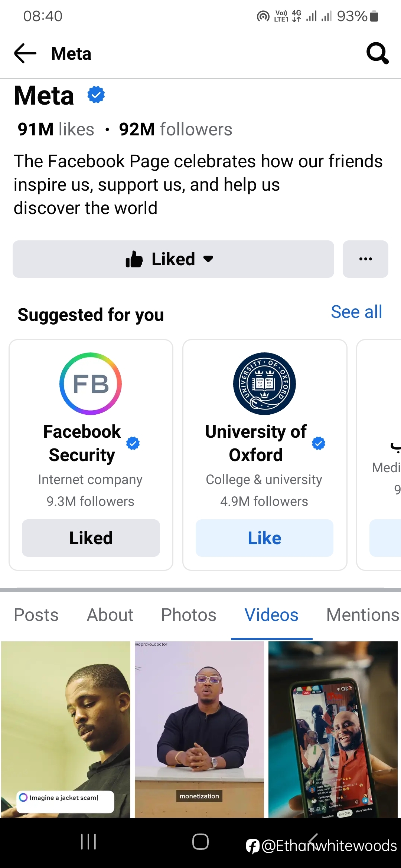Tap the 92M followers count
Image resolution: width=401 pixels, height=868 pixels.
pyautogui.click(x=175, y=129)
